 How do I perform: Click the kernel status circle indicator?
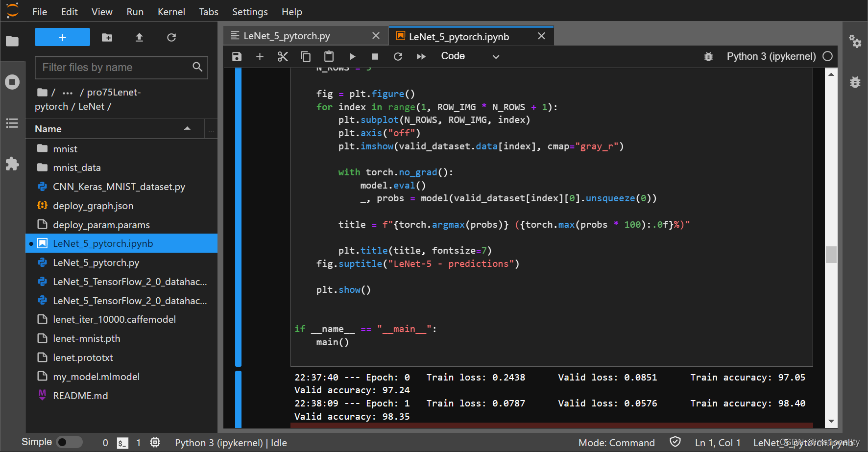(x=828, y=56)
